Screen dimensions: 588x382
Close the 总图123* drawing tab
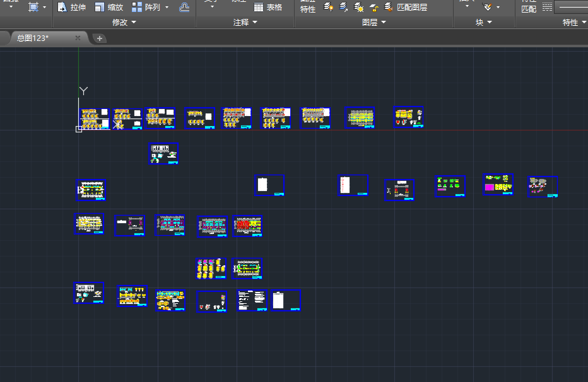[x=78, y=38]
